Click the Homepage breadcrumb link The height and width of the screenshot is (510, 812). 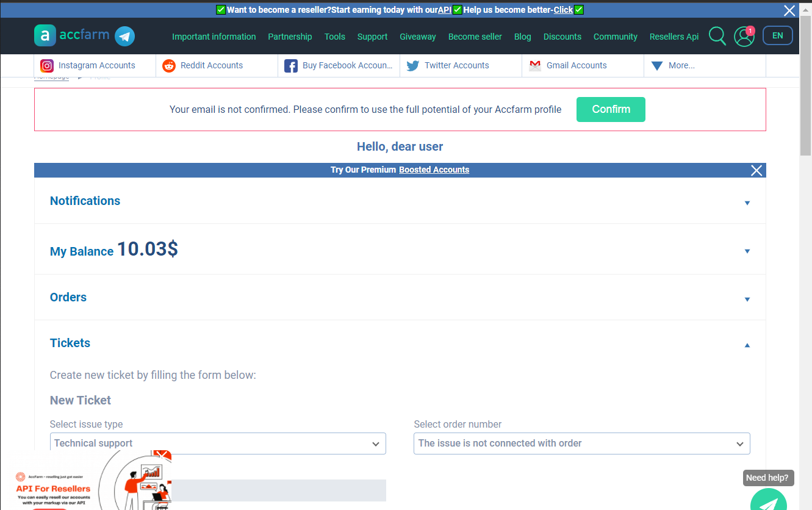pos(52,78)
